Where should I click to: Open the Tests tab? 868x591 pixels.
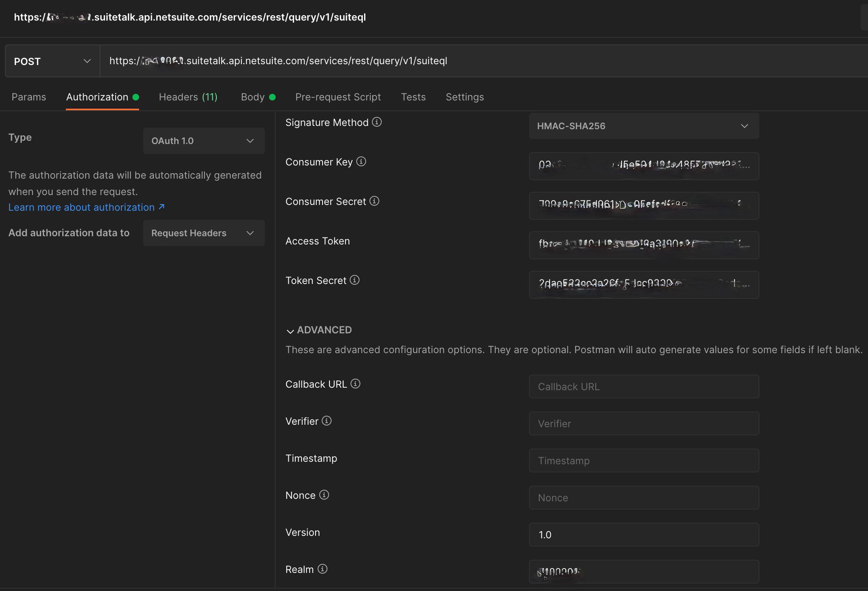click(413, 97)
